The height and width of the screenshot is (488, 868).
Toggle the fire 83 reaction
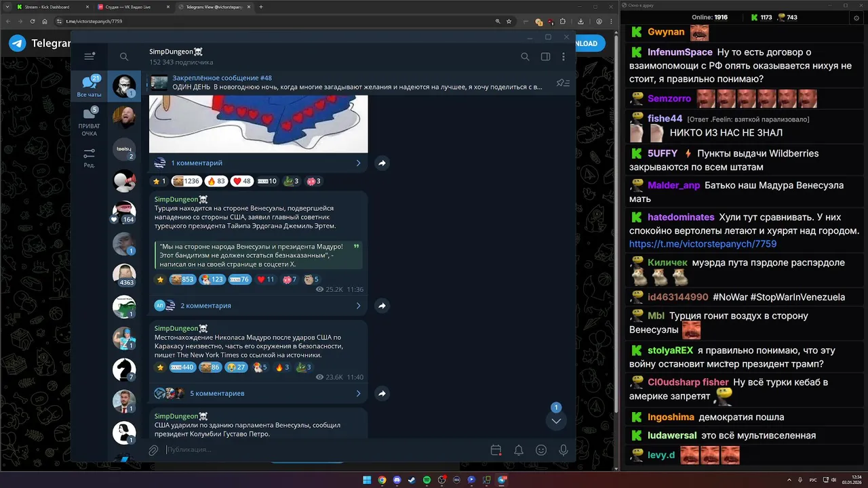coord(216,181)
